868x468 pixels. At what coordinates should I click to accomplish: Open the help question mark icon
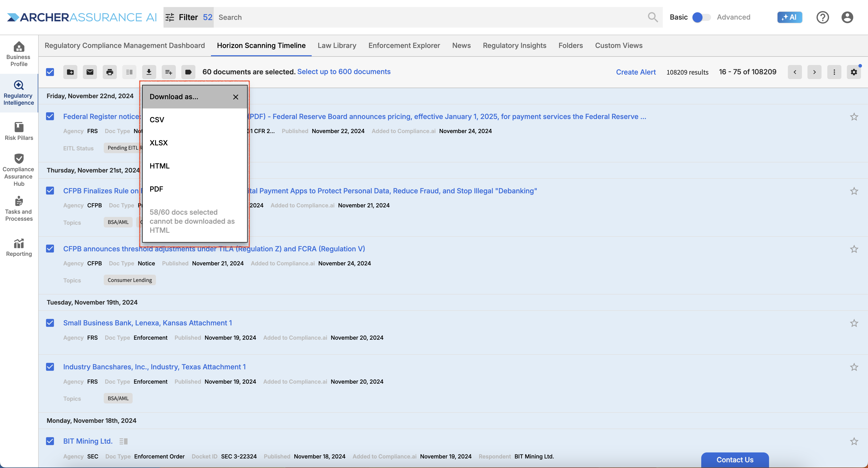point(823,17)
